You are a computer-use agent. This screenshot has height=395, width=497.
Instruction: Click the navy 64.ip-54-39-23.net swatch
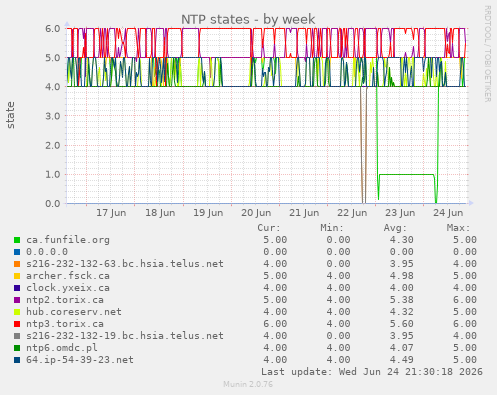[17, 360]
